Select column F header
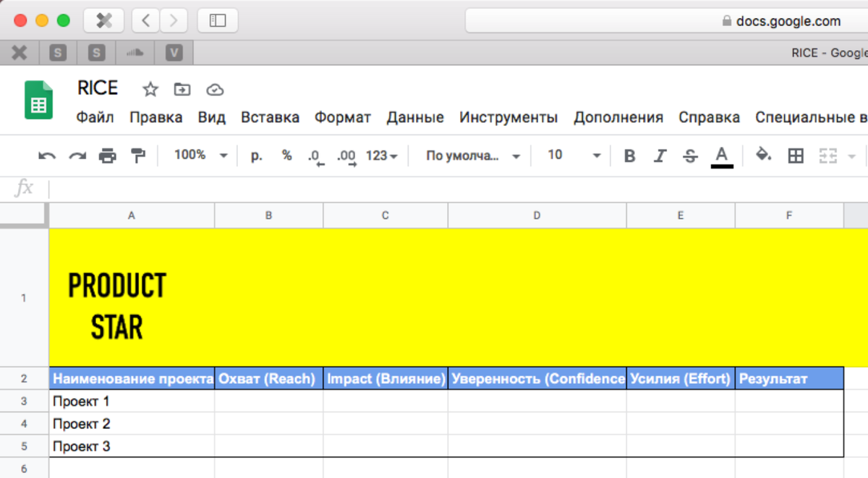 tap(789, 215)
